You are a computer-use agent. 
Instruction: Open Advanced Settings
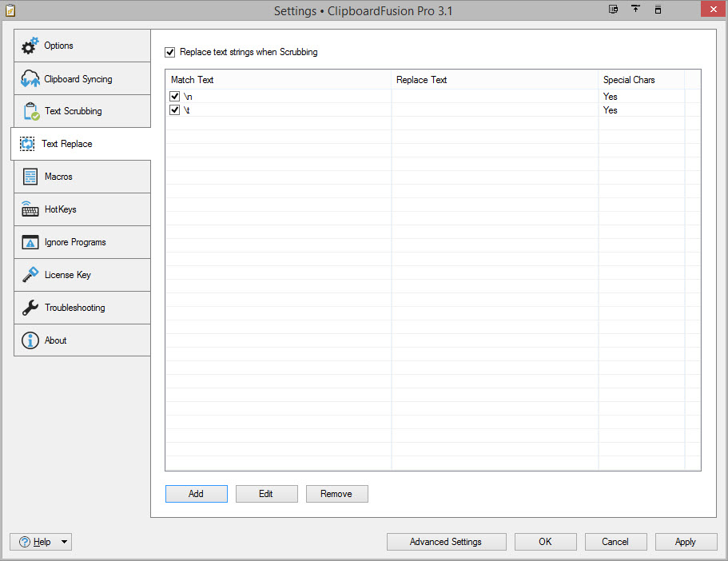click(x=446, y=542)
